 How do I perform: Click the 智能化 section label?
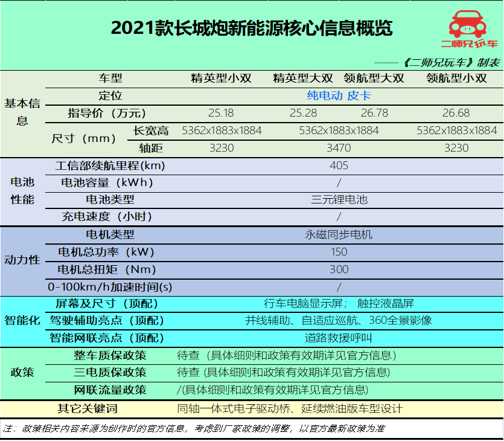point(22,321)
